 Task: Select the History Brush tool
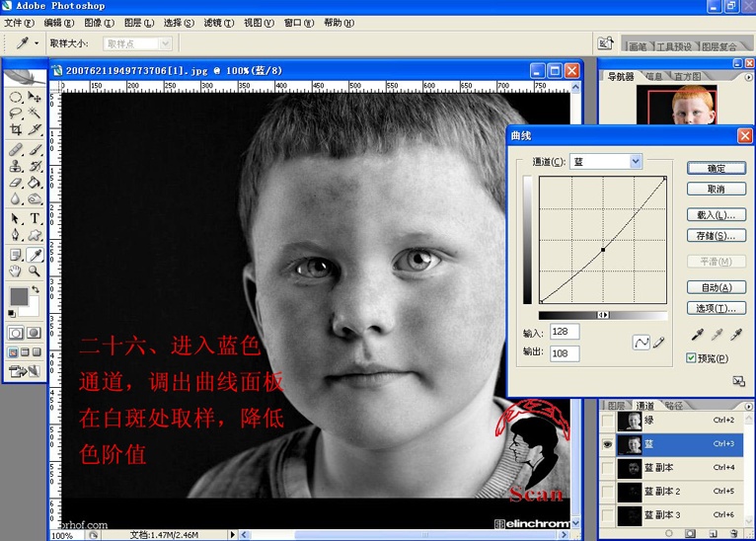(x=35, y=167)
